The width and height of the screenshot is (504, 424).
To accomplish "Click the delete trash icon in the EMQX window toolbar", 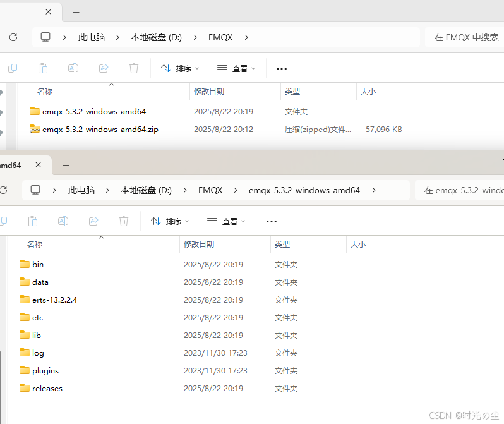I will tap(134, 68).
